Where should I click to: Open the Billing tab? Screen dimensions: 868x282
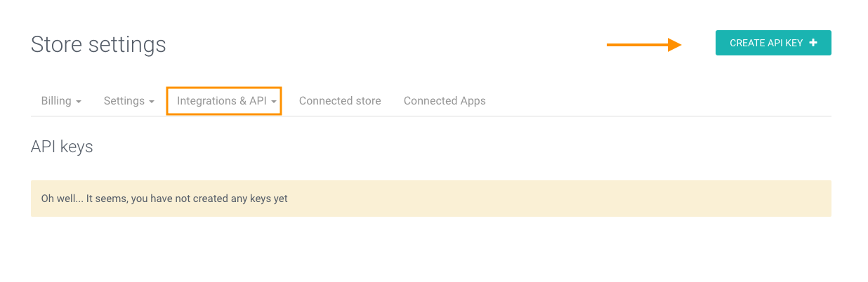(61, 101)
